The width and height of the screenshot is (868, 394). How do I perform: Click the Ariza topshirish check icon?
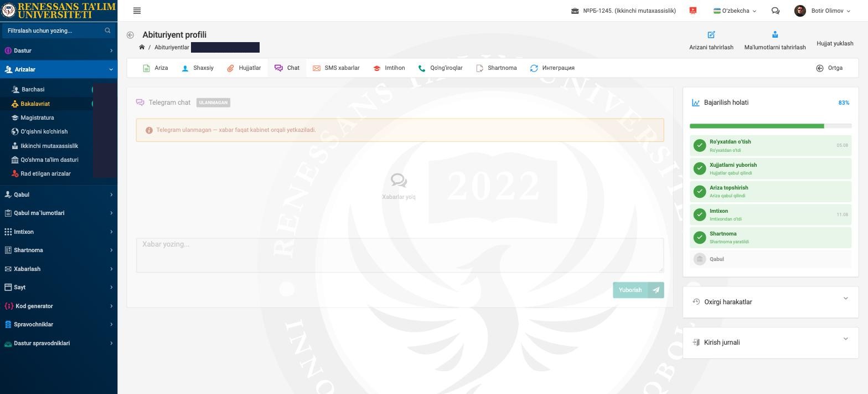pyautogui.click(x=700, y=191)
